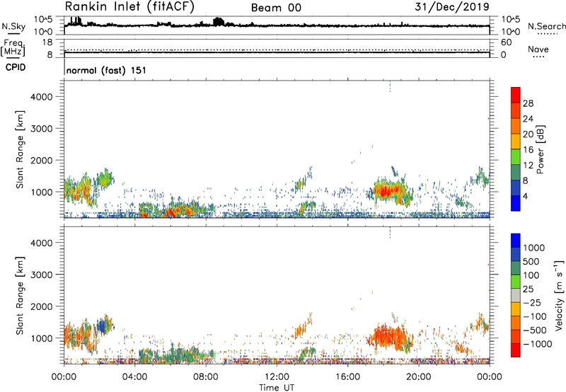Click the 'N.Search' legend label
Viewport: 566px width, 392px height.
(546, 26)
